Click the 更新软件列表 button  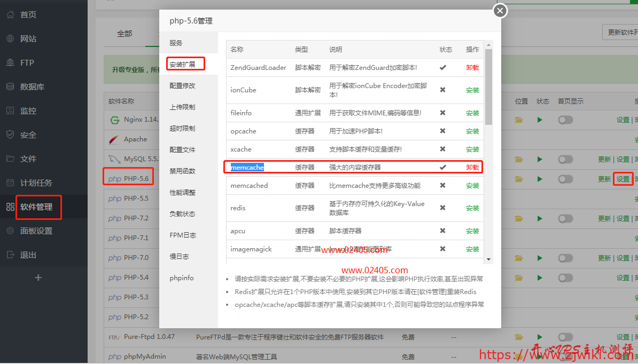tap(620, 32)
